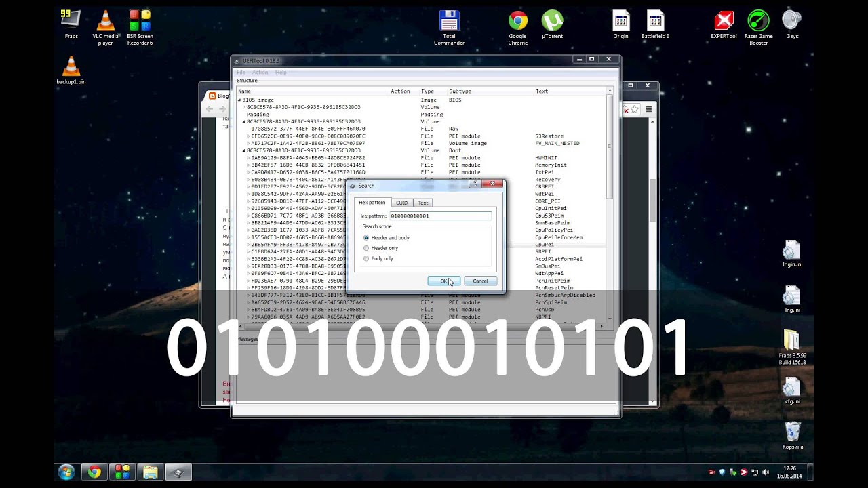Switch to the Text search tab
Image resolution: width=868 pixels, height=488 pixels.
[422, 203]
